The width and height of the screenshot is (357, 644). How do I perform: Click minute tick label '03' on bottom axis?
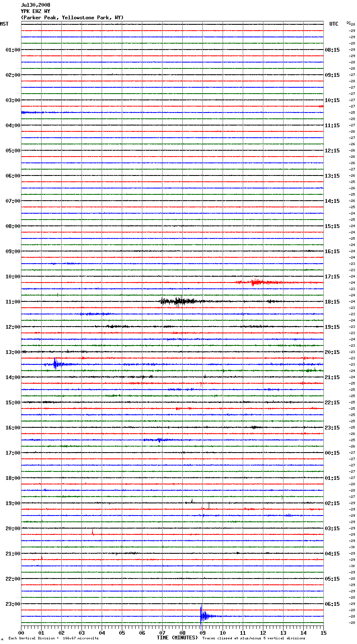tap(81, 633)
